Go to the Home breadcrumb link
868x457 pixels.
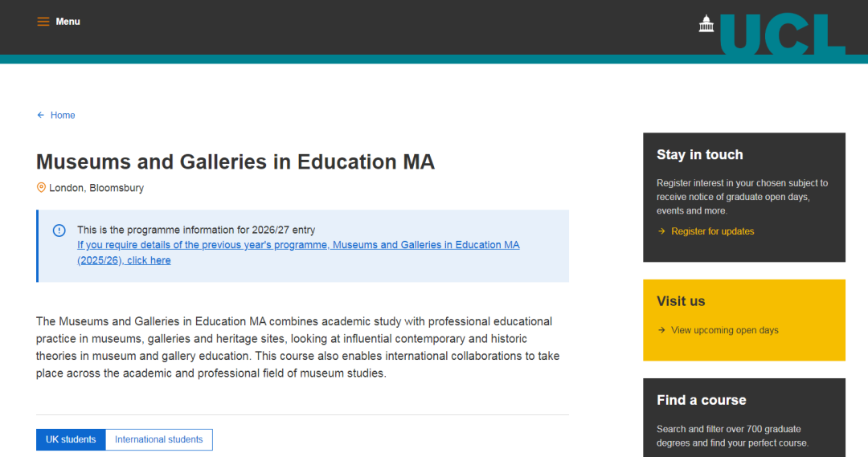coord(63,116)
